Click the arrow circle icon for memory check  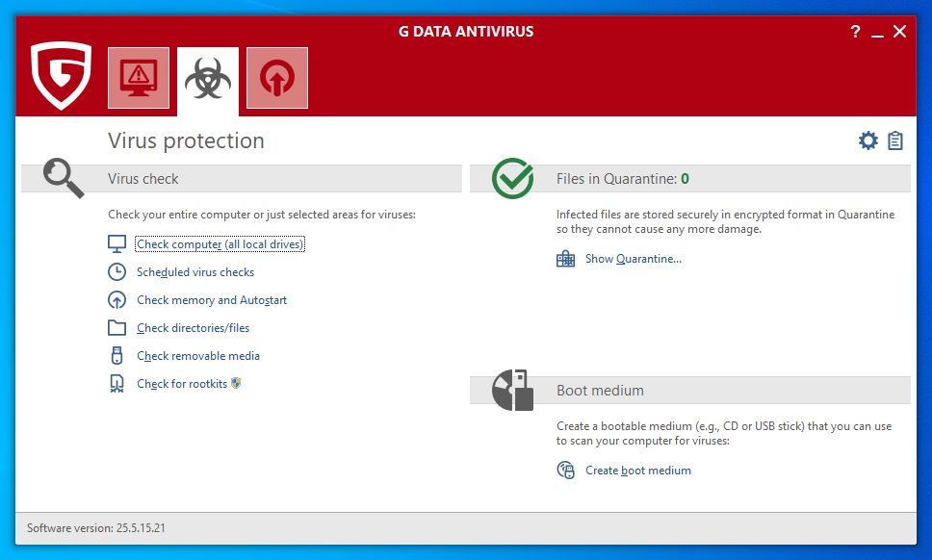[x=116, y=299]
